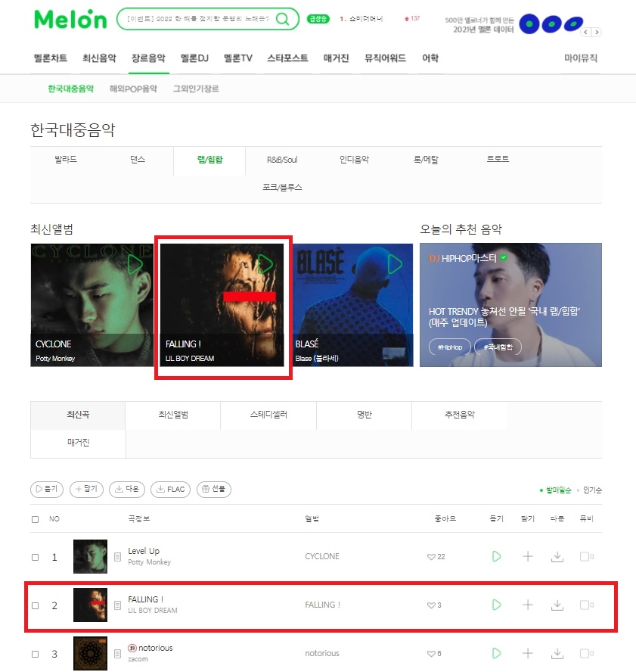The height and width of the screenshot is (672, 636).
Task: Click the search magnifier icon
Action: point(282,19)
